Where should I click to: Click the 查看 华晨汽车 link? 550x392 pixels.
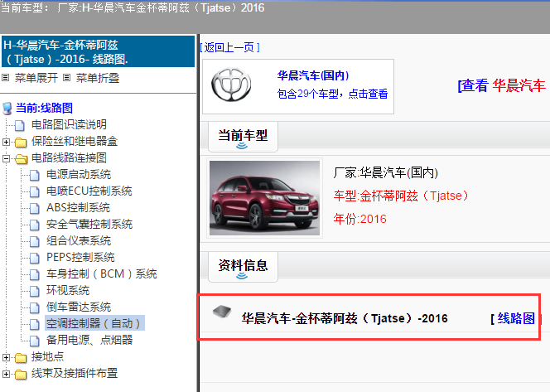(x=502, y=85)
